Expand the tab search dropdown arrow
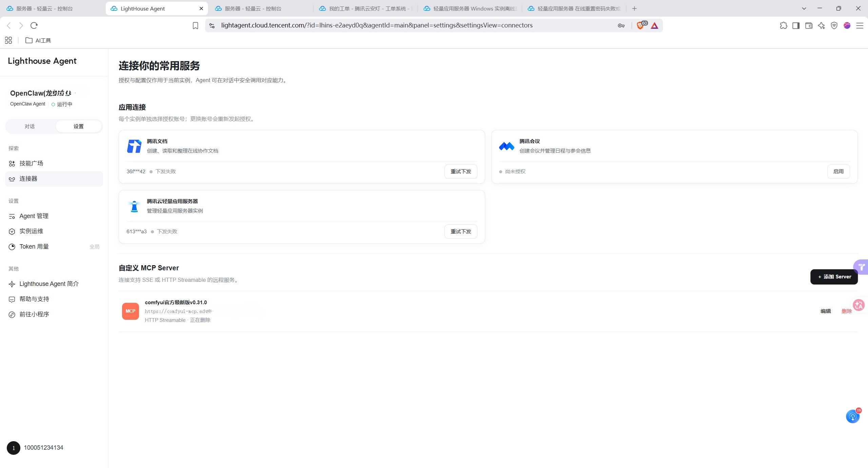This screenshot has height=468, width=868. 804,8
